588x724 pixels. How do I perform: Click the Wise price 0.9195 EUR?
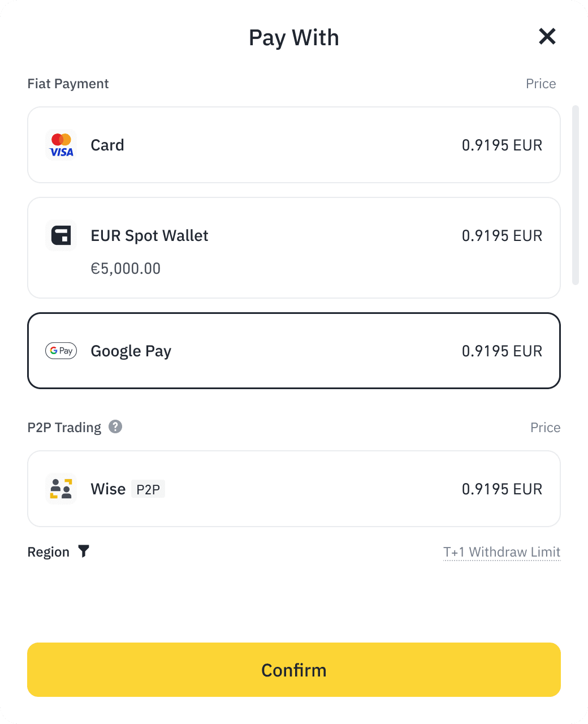click(501, 489)
